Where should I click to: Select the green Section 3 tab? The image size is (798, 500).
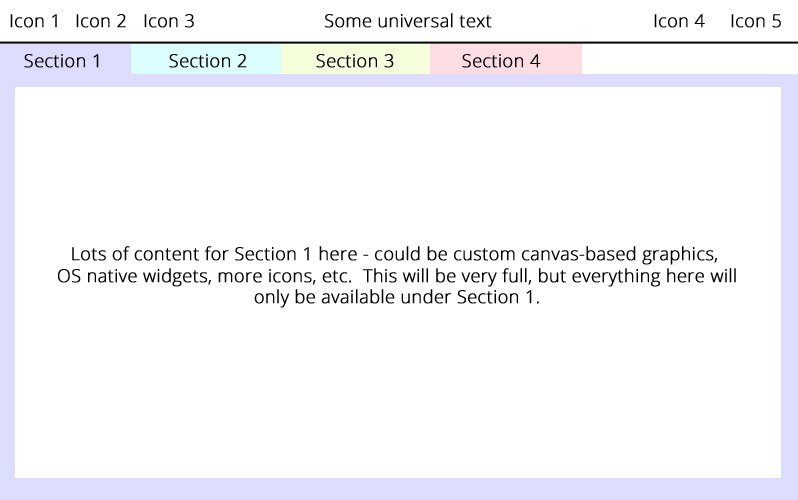tap(354, 61)
